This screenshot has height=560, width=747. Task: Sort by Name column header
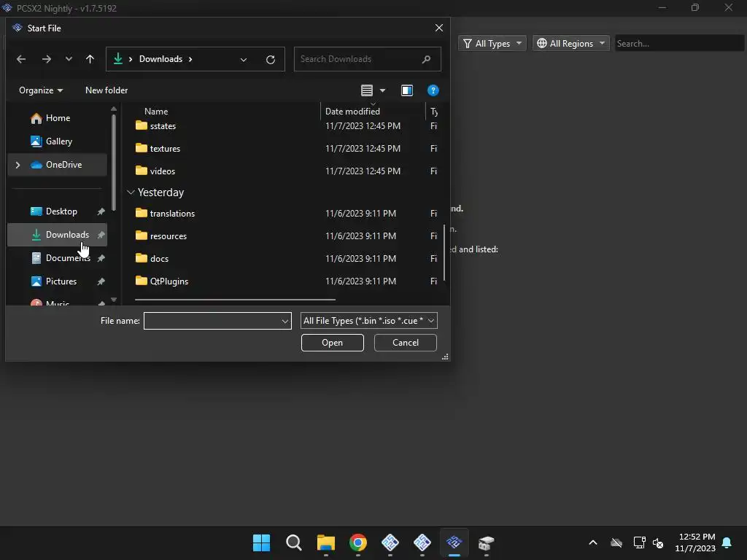156,112
